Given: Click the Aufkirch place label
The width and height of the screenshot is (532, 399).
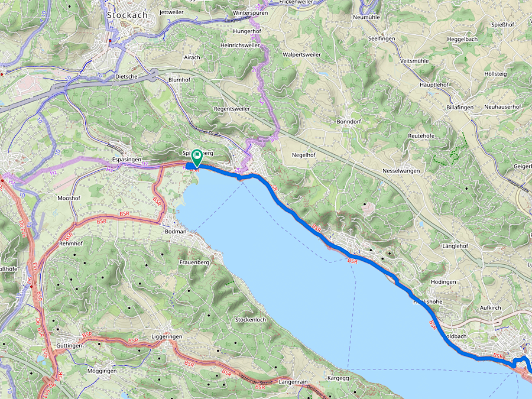Looking at the screenshot, I should coord(490,308).
